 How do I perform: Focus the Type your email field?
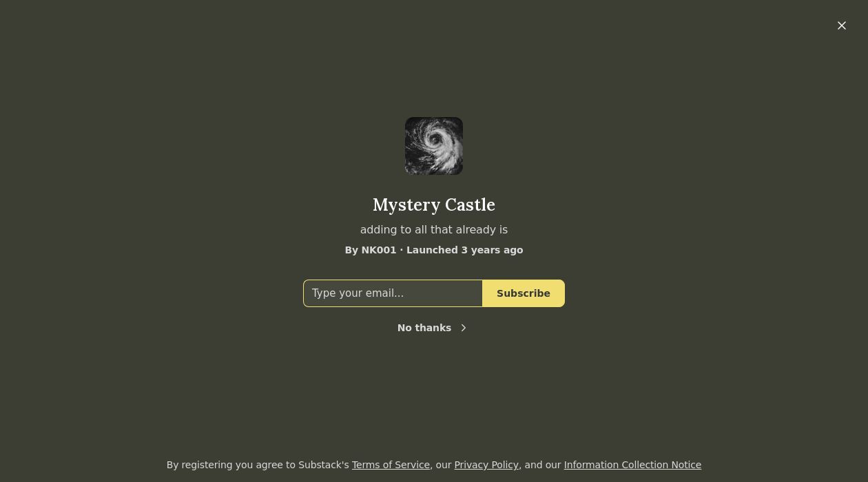click(393, 293)
